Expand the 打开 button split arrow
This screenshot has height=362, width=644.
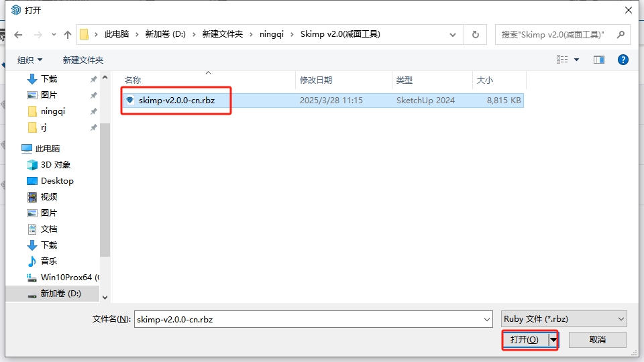(x=553, y=340)
